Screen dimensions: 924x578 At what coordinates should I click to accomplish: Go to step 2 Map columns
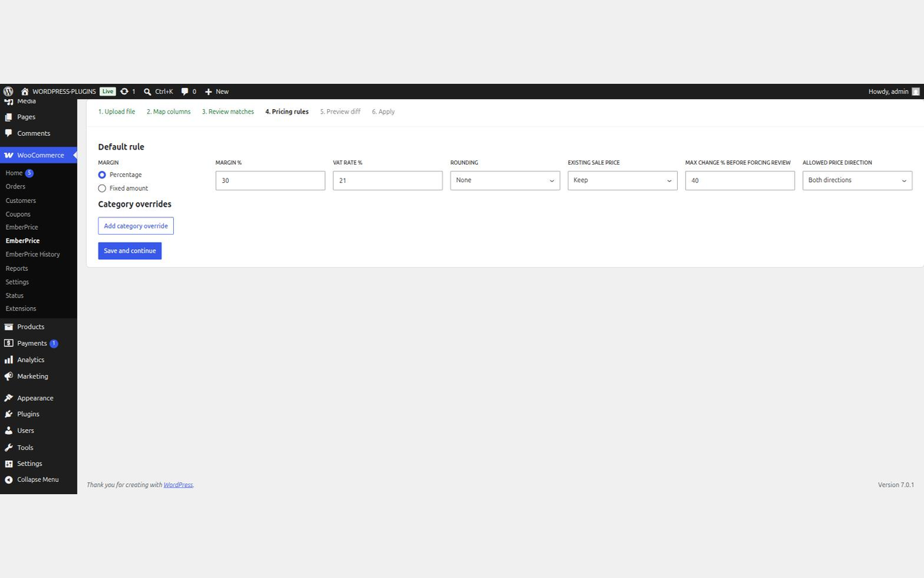pyautogui.click(x=169, y=112)
